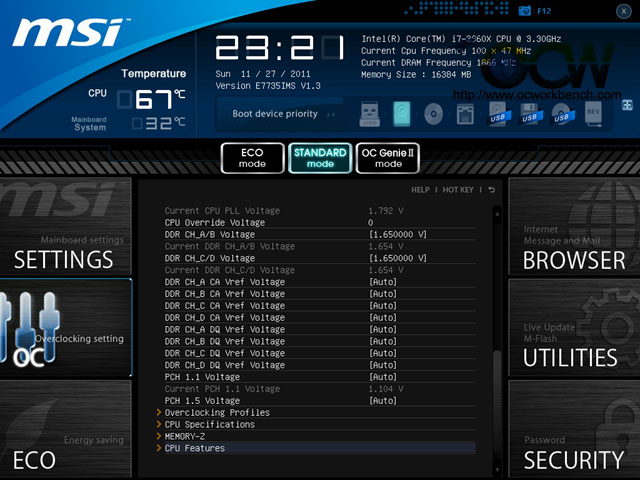Open DDR CH_D CA Vref Voltage Auto option
Image resolution: width=640 pixels, height=480 pixels.
tap(383, 318)
